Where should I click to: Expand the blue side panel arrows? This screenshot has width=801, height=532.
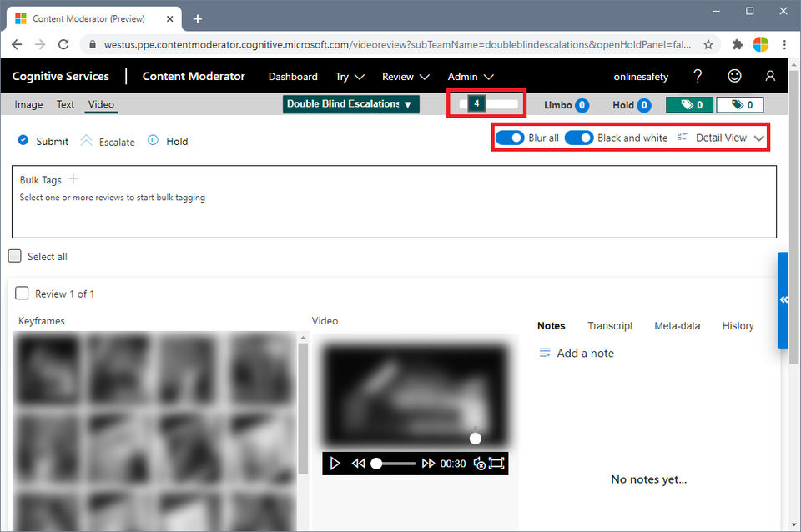pyautogui.click(x=783, y=299)
